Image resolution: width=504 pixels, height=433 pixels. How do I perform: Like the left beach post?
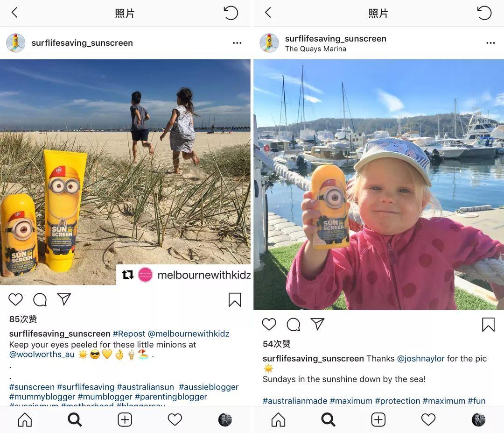click(x=15, y=299)
